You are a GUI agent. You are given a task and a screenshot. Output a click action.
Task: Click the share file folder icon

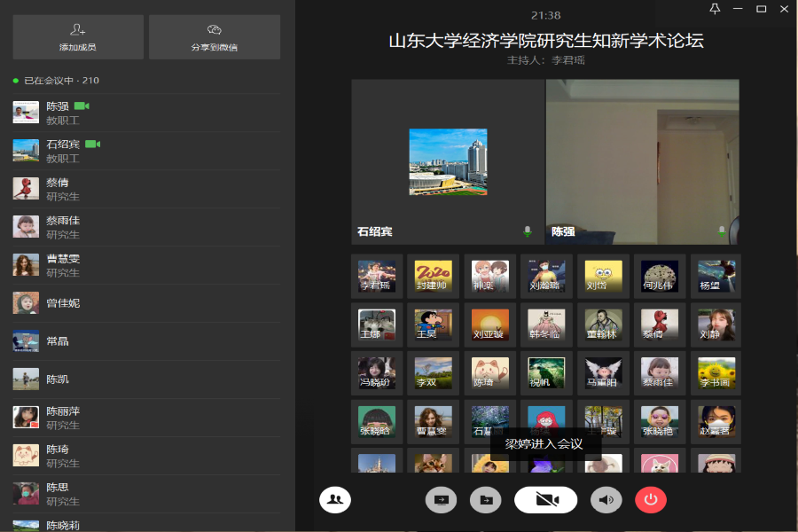[485, 500]
